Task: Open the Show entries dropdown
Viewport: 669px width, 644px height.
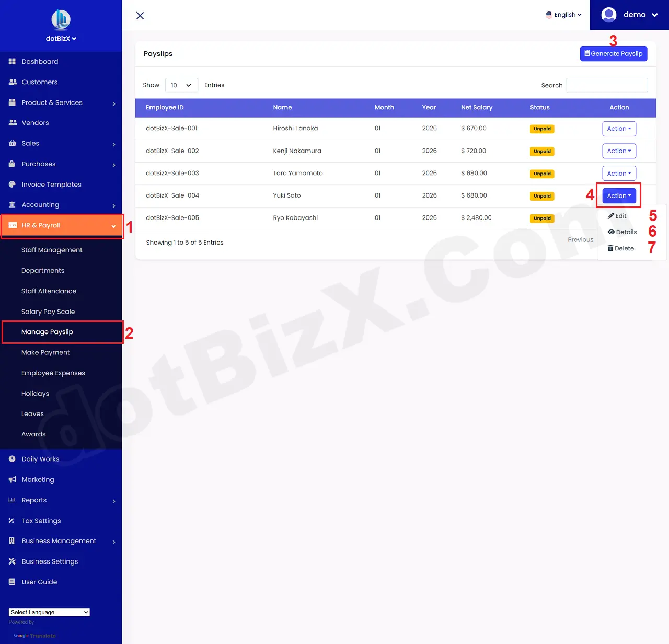Action: coord(181,85)
